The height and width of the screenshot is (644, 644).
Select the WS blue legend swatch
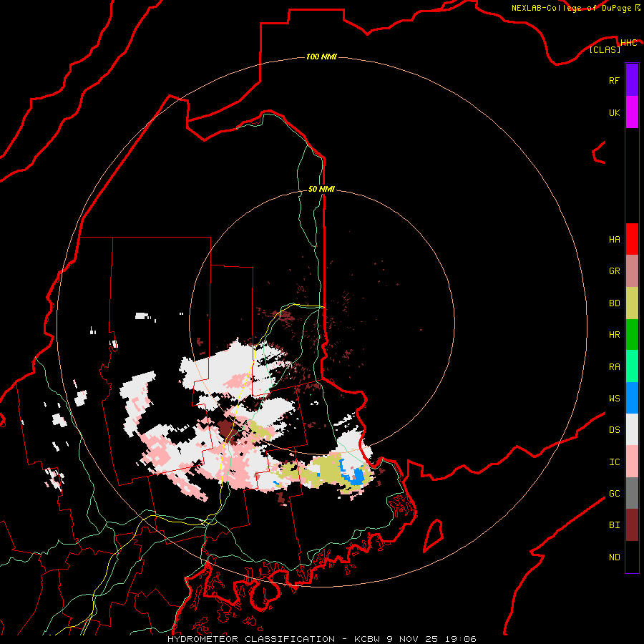632,398
